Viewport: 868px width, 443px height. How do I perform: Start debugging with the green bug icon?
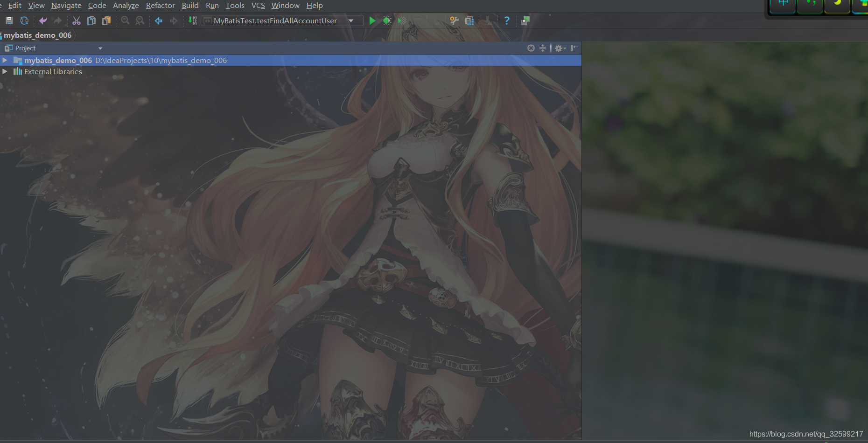pos(387,21)
